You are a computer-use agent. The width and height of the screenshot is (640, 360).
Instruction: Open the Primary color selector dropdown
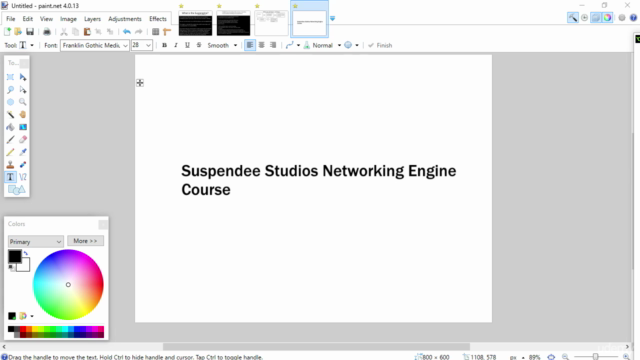click(x=36, y=242)
